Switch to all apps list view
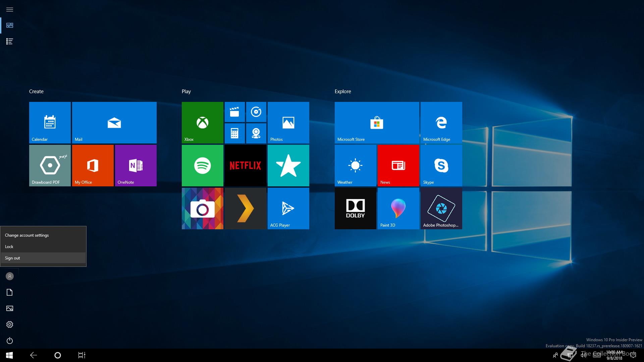Image resolution: width=644 pixels, height=362 pixels. (x=10, y=42)
